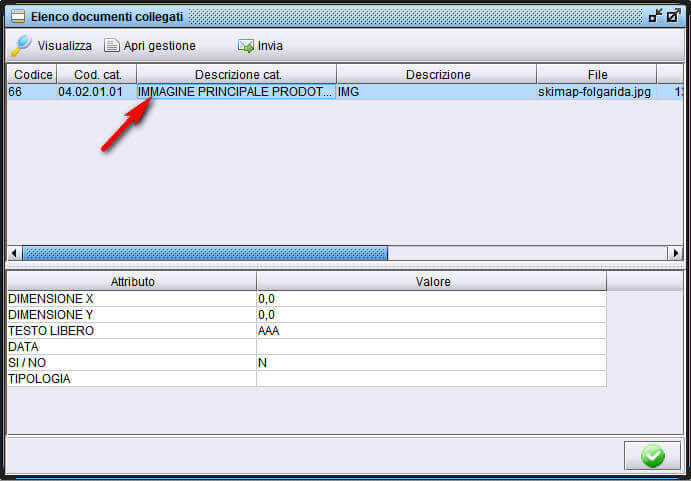Select IMMAGINE PRINCIPALE PRODOT... cell
Screen dimensions: 691x481
pyautogui.click(x=237, y=92)
